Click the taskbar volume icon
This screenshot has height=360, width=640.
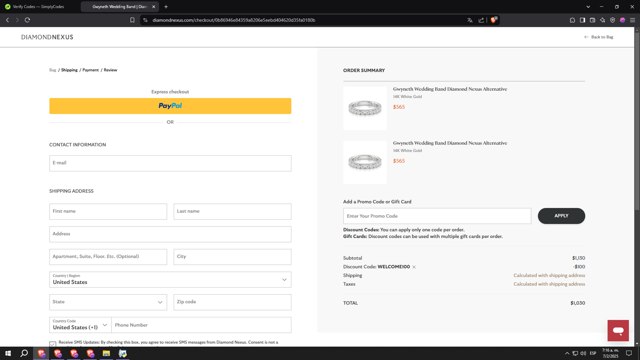tap(583, 353)
